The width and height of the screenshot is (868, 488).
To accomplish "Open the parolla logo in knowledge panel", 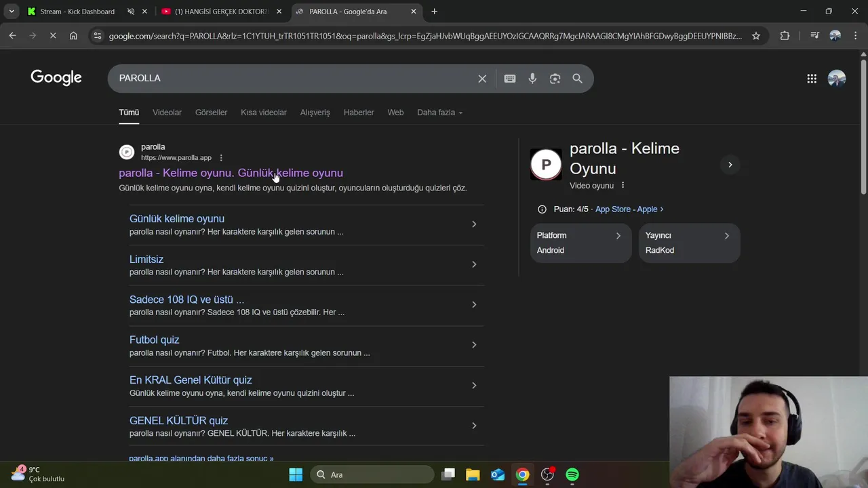I will [546, 165].
